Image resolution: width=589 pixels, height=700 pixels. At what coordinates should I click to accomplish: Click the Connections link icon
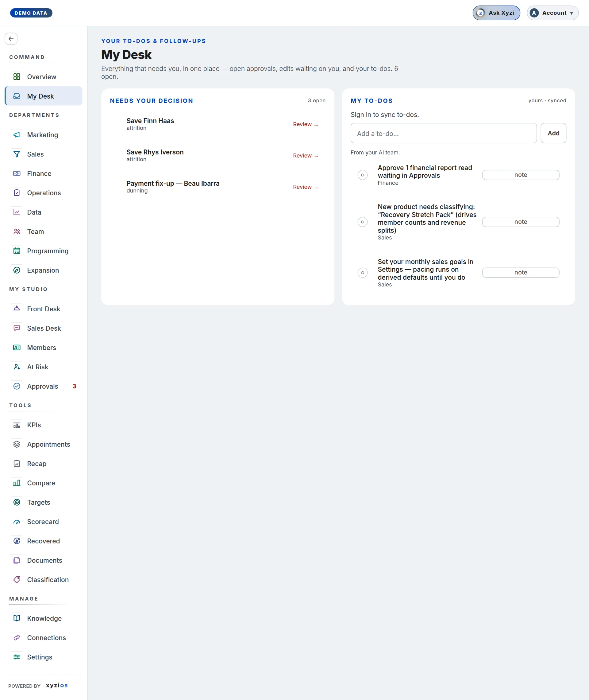[x=17, y=638]
